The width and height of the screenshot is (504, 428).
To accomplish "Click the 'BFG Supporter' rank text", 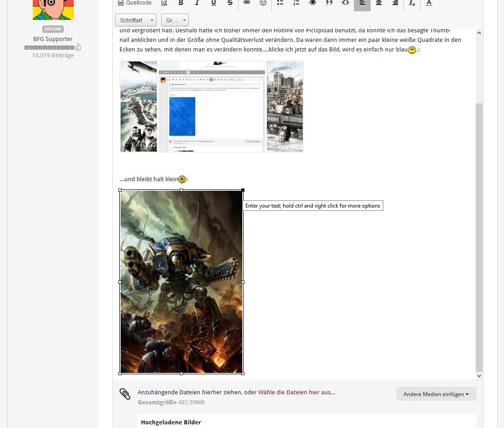I will coord(53,39).
